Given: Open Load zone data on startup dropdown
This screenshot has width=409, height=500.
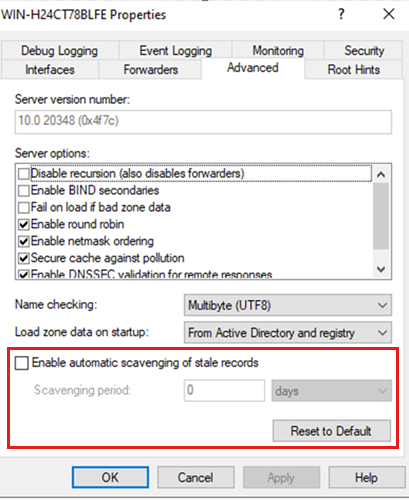Looking at the screenshot, I should click(288, 332).
